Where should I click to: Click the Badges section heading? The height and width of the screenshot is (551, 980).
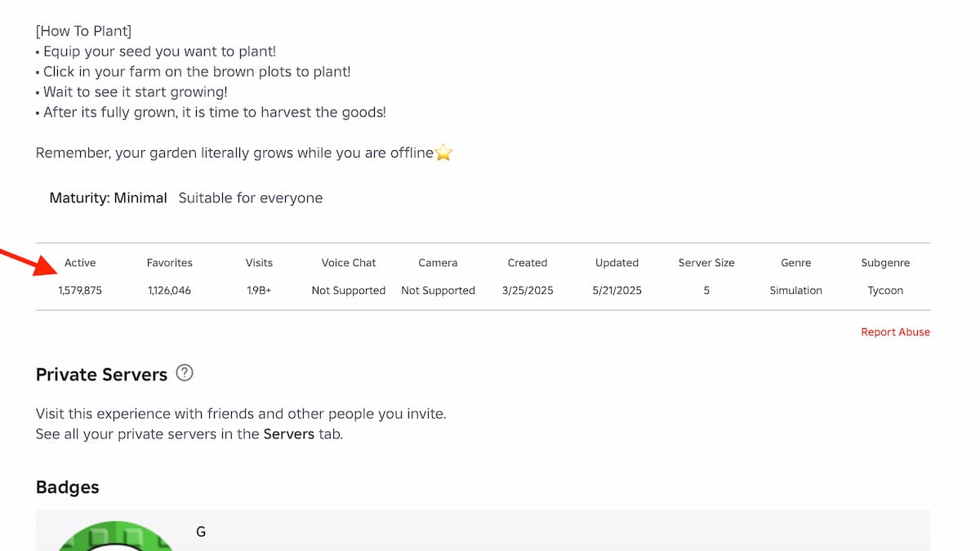(x=67, y=487)
